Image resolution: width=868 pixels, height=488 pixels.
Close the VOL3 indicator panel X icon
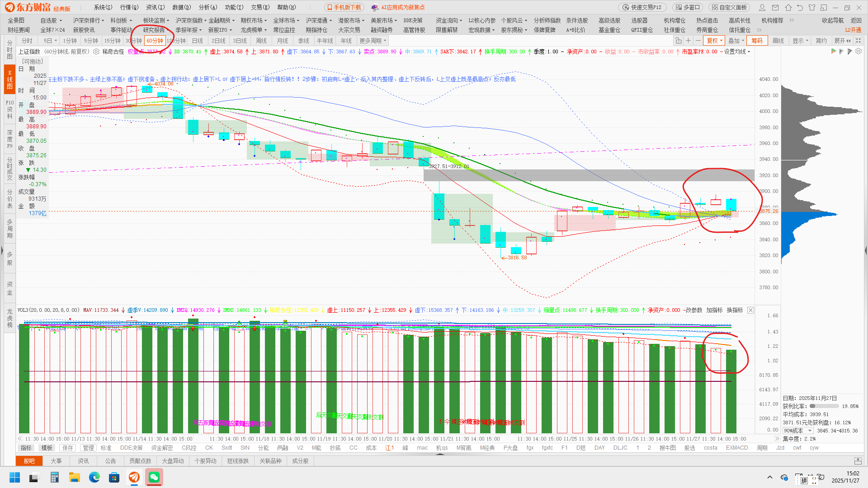[x=750, y=310]
